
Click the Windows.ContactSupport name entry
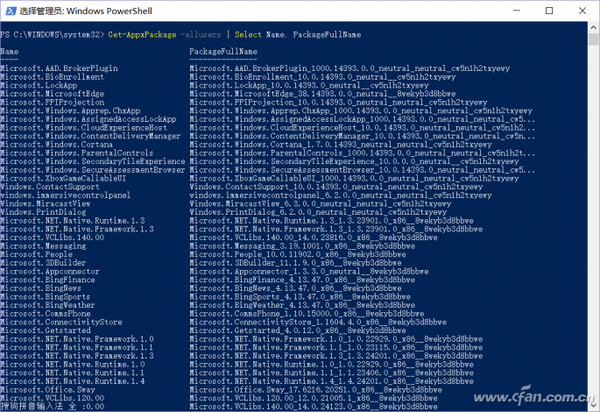click(44, 187)
